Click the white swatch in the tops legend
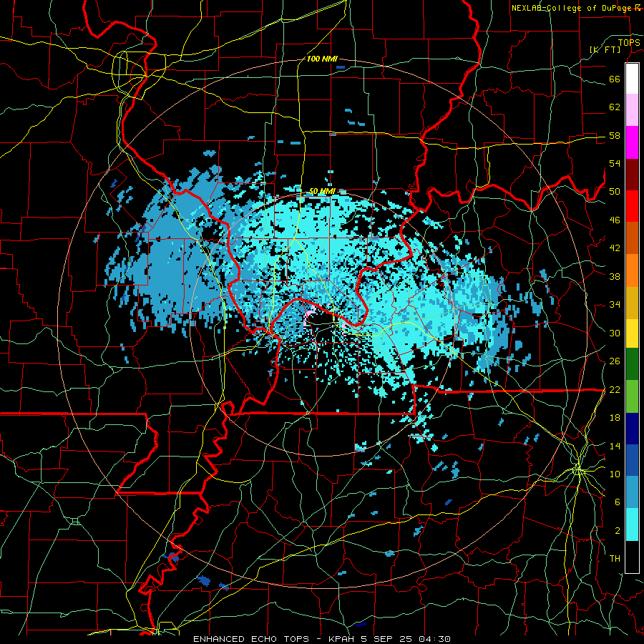The image size is (644, 644). 632,79
